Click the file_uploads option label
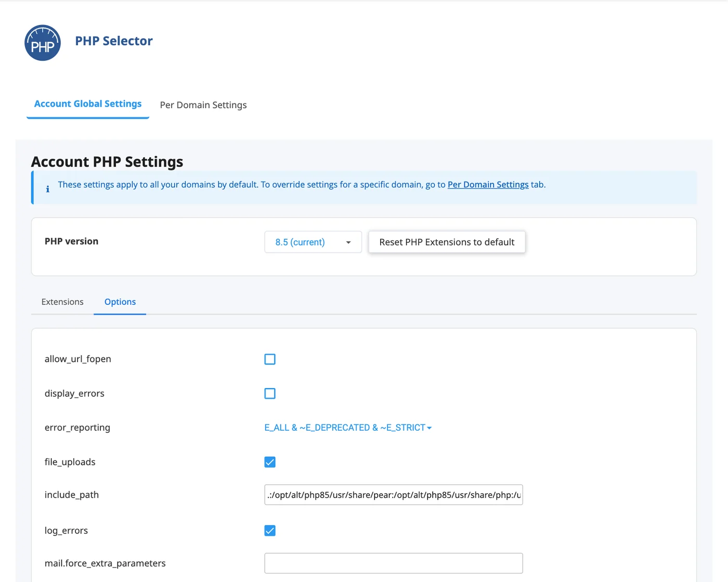The height and width of the screenshot is (582, 728). (x=70, y=462)
